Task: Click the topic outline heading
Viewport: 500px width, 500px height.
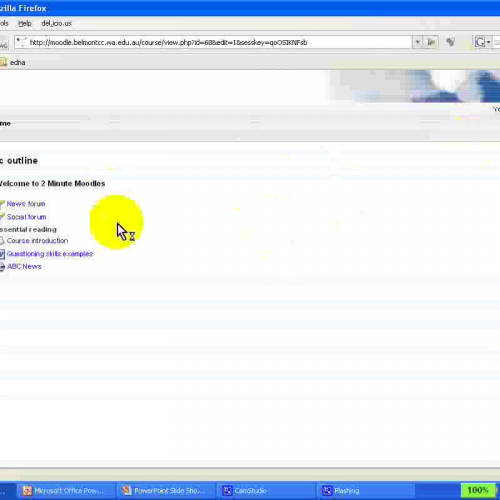Action: pos(19,161)
